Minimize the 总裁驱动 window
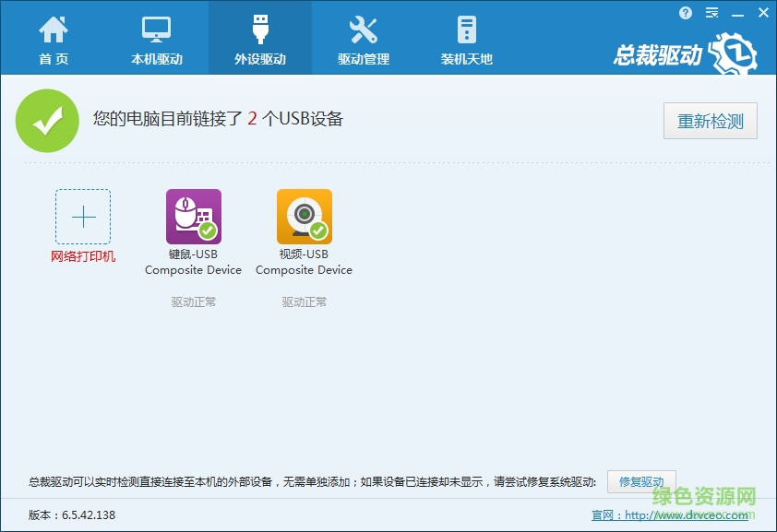 click(x=737, y=14)
